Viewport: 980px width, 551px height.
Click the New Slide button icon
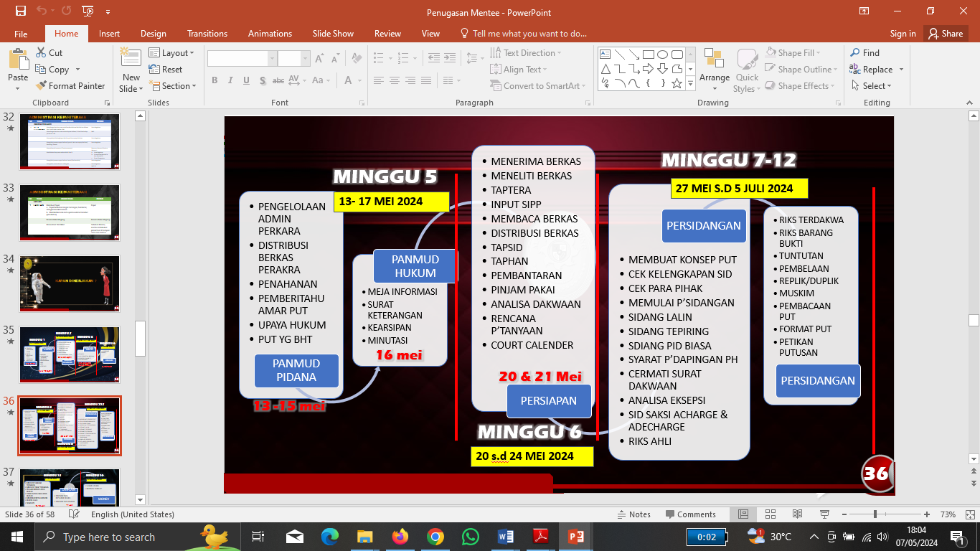pyautogui.click(x=131, y=60)
